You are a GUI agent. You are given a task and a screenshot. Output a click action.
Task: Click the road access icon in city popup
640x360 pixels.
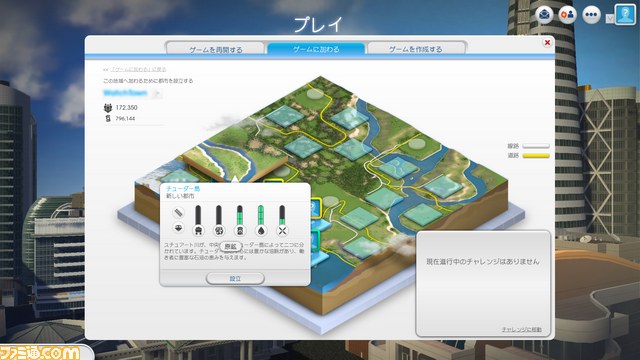(x=178, y=213)
